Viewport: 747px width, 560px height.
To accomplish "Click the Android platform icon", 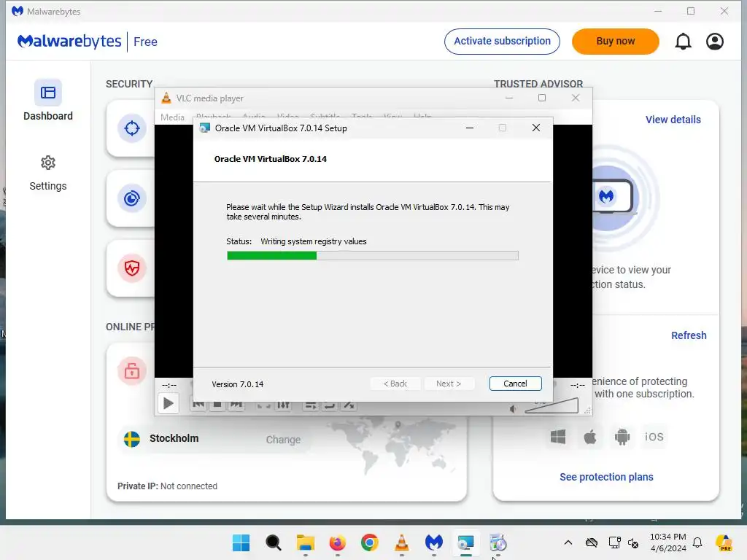I will 622,437.
